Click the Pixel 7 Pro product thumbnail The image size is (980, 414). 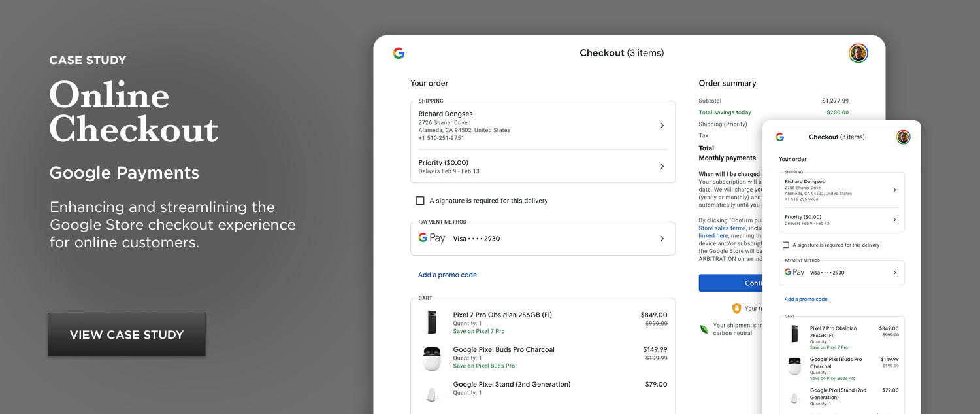click(x=432, y=322)
